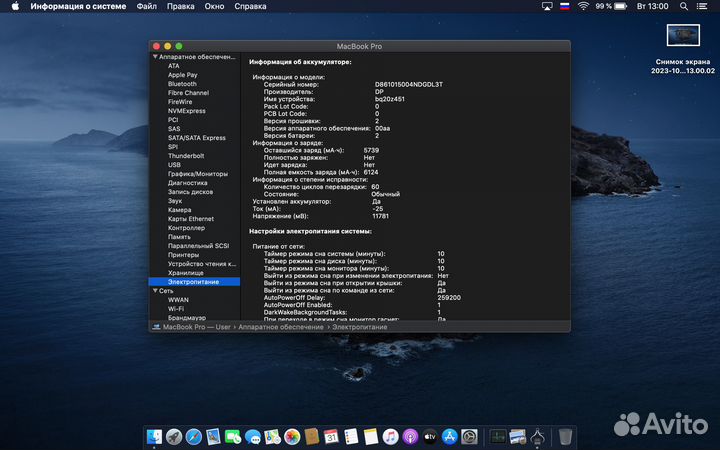Open the Файл menu

coord(146,6)
